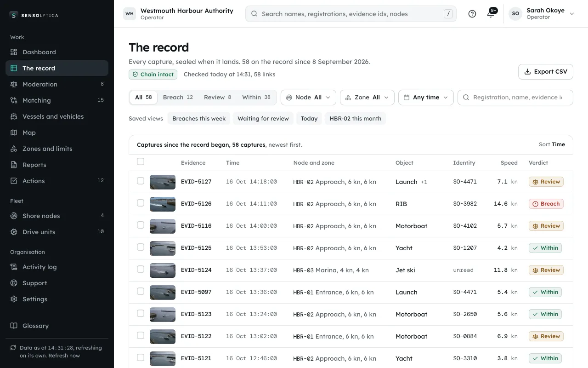Show the Within 38 tab
This screenshot has height=368, width=588.
pyautogui.click(x=256, y=98)
